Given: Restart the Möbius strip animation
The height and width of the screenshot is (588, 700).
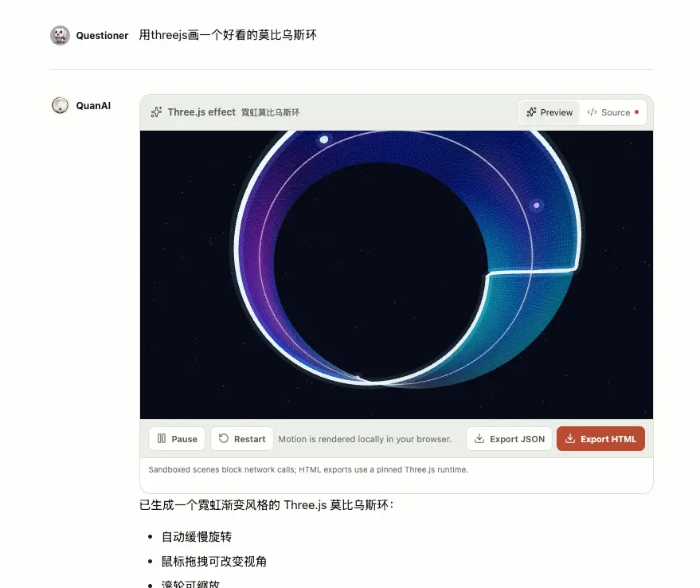Looking at the screenshot, I should point(242,438).
